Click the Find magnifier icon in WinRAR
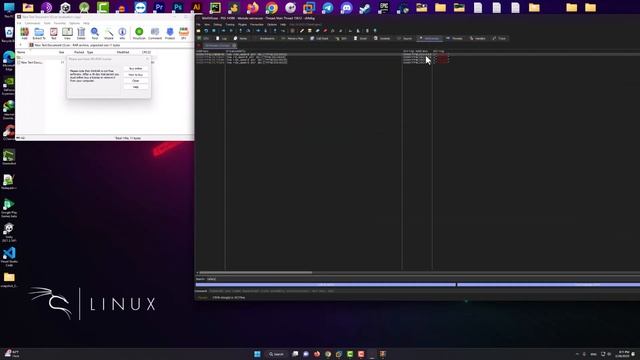640x360 pixels. 95,33
